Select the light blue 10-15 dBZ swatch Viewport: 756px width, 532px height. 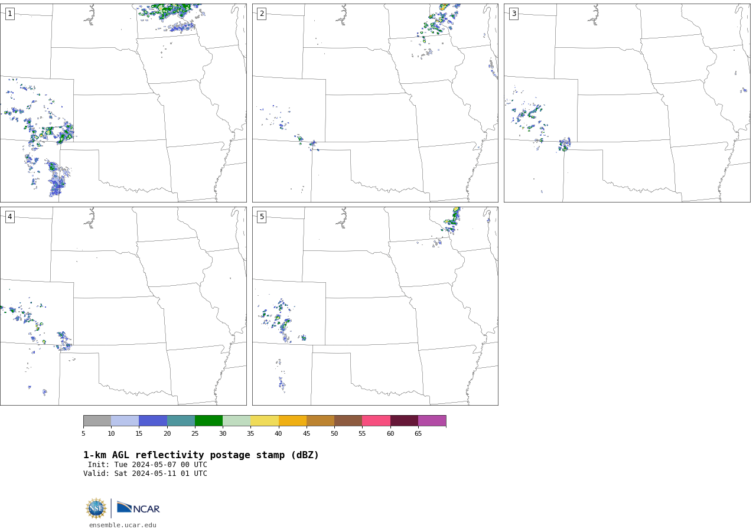pyautogui.click(x=125, y=421)
